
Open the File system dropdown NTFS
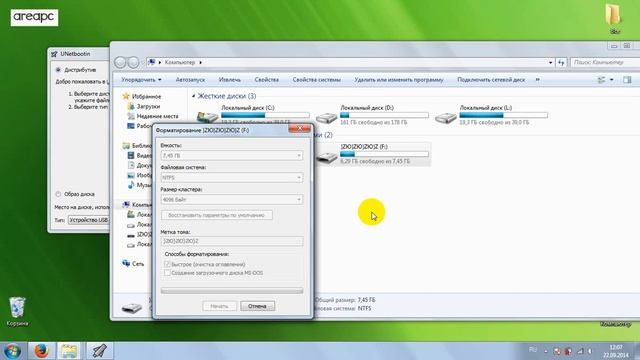point(232,178)
